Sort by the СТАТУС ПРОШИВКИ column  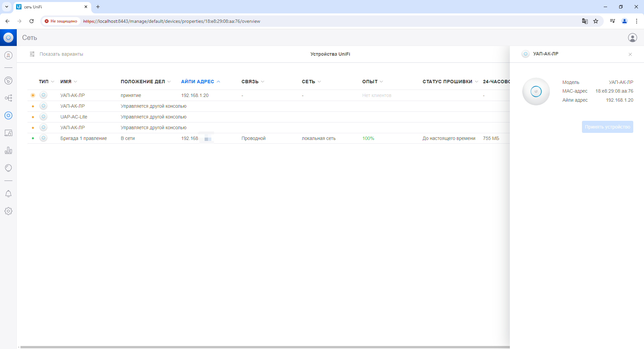[450, 82]
